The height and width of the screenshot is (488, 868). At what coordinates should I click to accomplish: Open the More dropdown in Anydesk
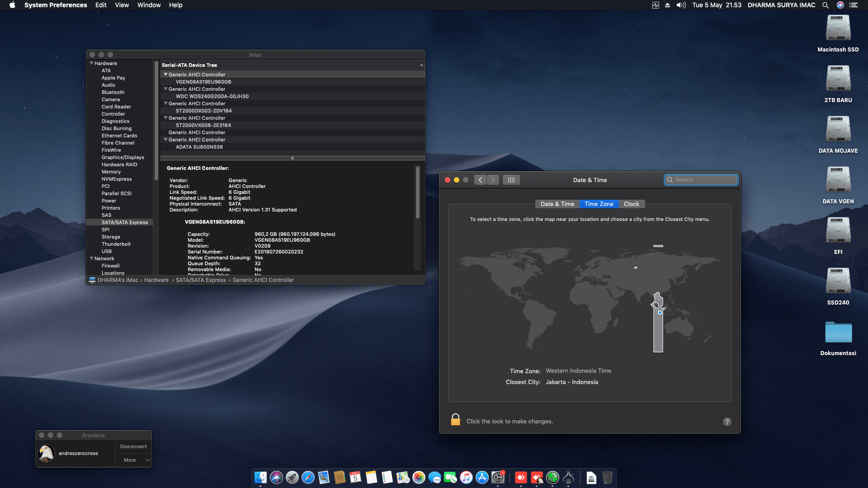point(133,460)
